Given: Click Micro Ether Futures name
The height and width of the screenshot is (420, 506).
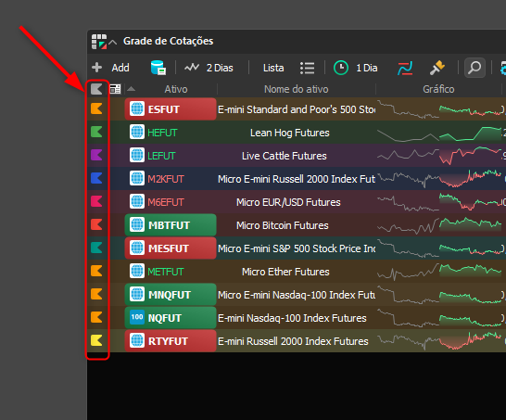Looking at the screenshot, I should (285, 272).
